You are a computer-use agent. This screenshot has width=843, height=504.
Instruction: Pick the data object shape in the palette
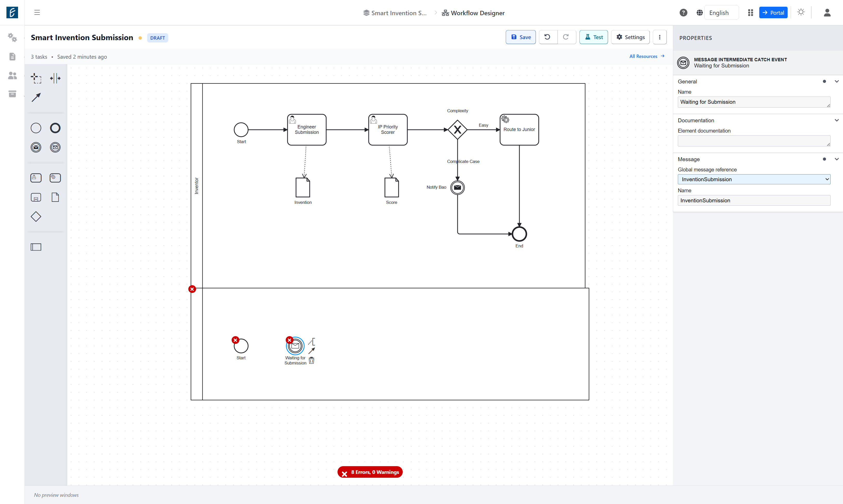pyautogui.click(x=55, y=197)
